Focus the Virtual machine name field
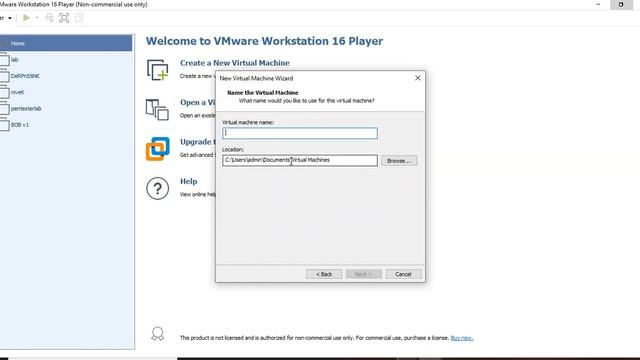 coord(300,133)
